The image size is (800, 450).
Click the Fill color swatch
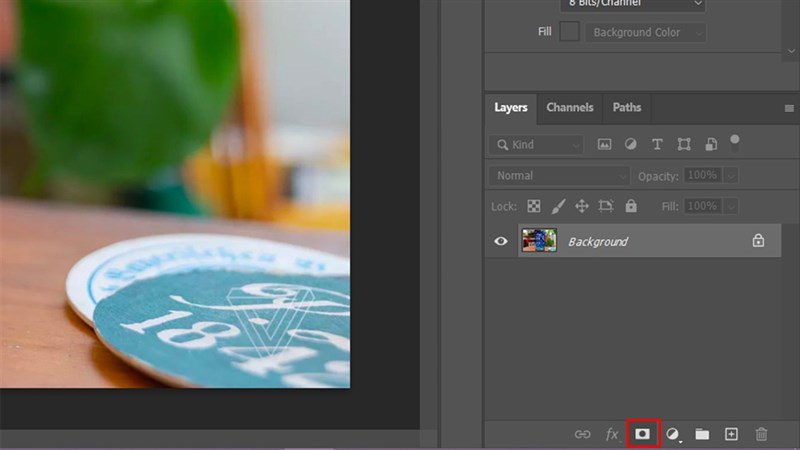569,32
